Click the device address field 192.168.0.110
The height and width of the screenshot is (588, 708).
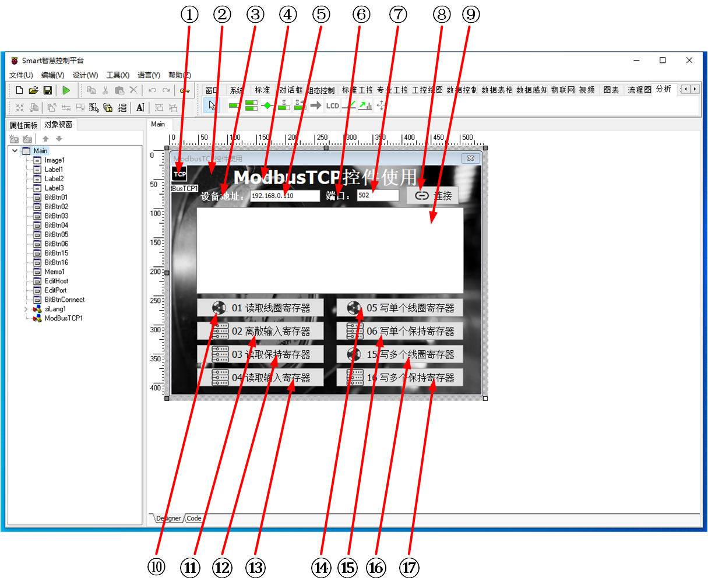(285, 195)
